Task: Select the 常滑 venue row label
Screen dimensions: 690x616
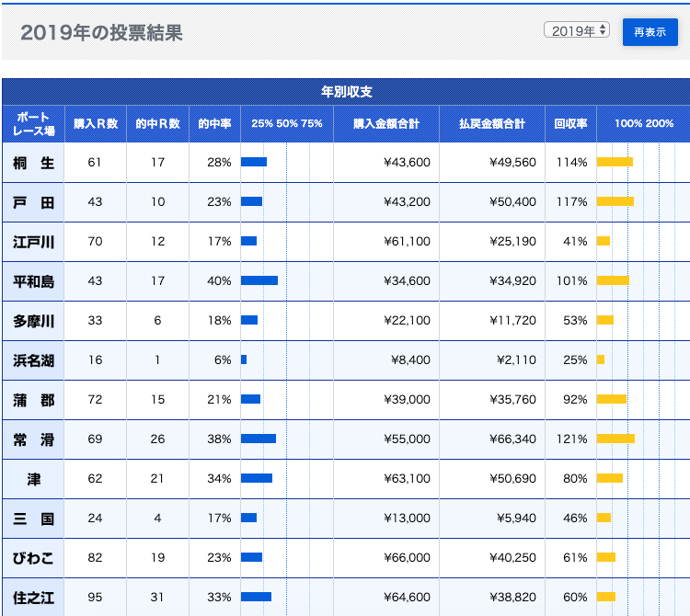Action: coord(33,439)
